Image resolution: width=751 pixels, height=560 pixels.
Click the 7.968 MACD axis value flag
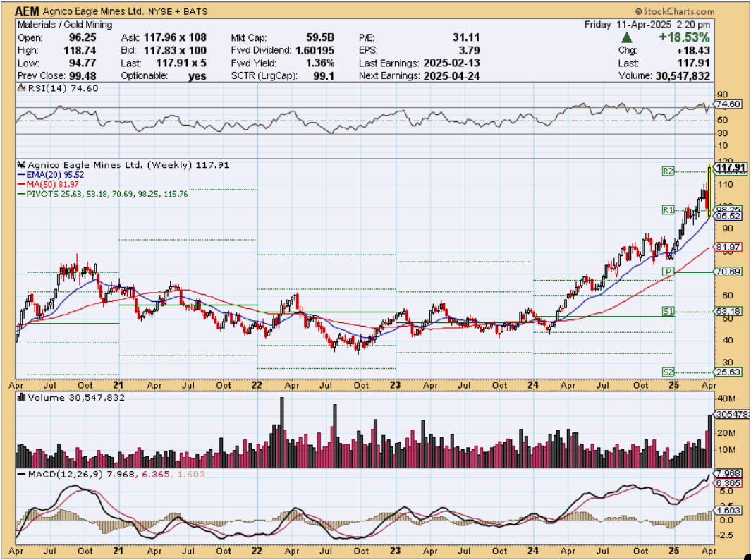(x=728, y=474)
